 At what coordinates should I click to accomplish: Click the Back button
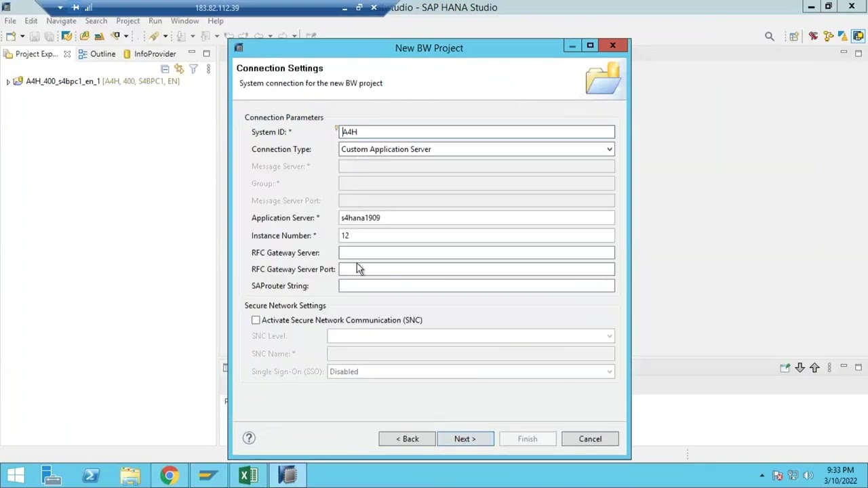click(x=407, y=439)
